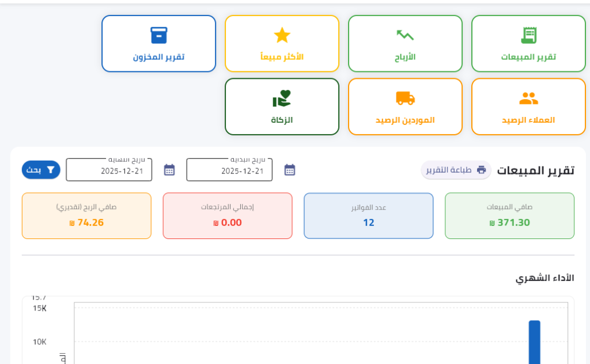
Task: Open the end date calendar picker icon
Action: click(x=169, y=170)
